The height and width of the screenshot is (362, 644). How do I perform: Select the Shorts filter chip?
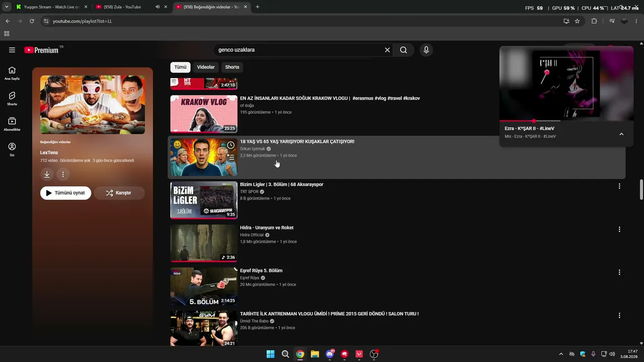pos(232,67)
